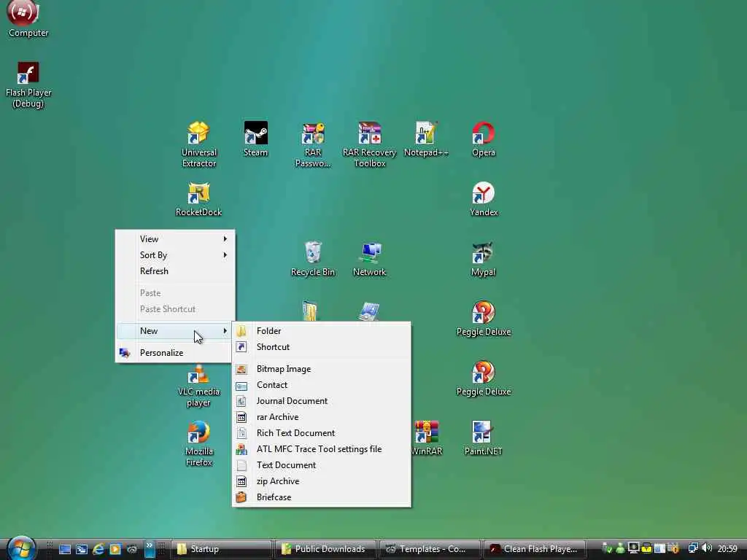
Task: Open the volume speaker tray icon
Action: tap(707, 548)
